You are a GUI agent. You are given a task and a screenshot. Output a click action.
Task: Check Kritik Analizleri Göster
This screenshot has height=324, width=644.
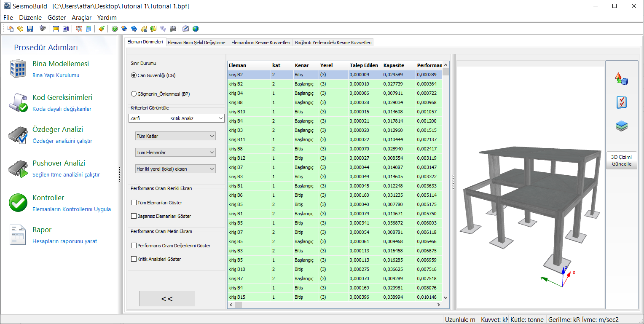tap(134, 259)
